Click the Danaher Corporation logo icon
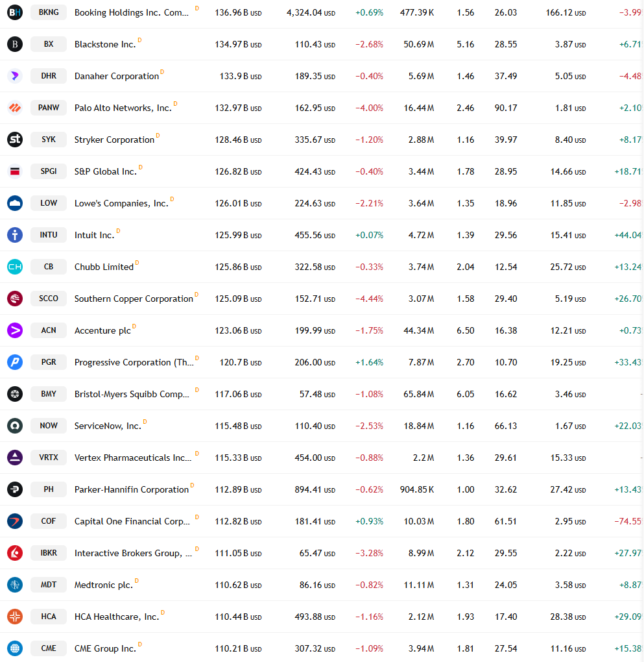The width and height of the screenshot is (644, 662). click(x=15, y=76)
